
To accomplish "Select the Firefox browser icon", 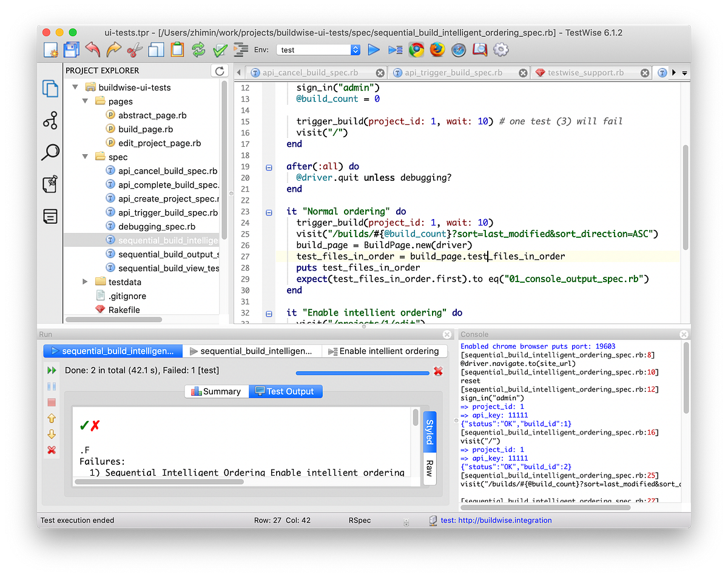I will 437,50.
